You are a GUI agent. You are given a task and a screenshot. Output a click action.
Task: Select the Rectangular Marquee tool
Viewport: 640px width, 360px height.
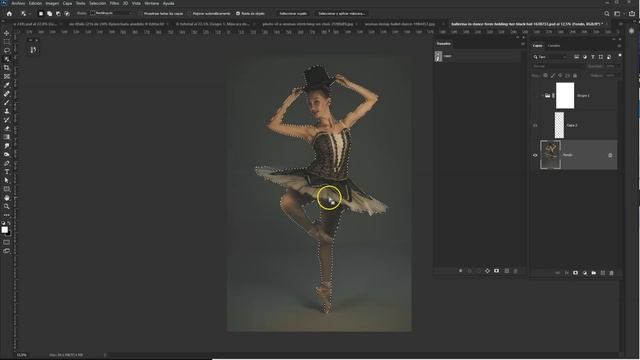[7, 42]
